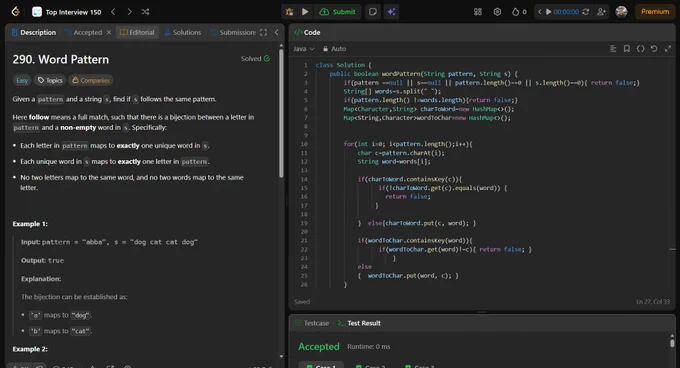Click line number 10 in the gutter

(304, 144)
